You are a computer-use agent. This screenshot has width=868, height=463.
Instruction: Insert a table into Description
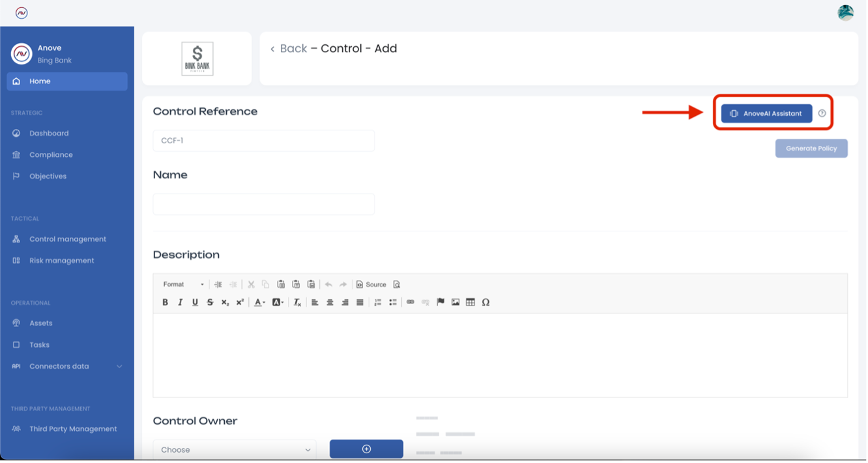[x=470, y=302]
